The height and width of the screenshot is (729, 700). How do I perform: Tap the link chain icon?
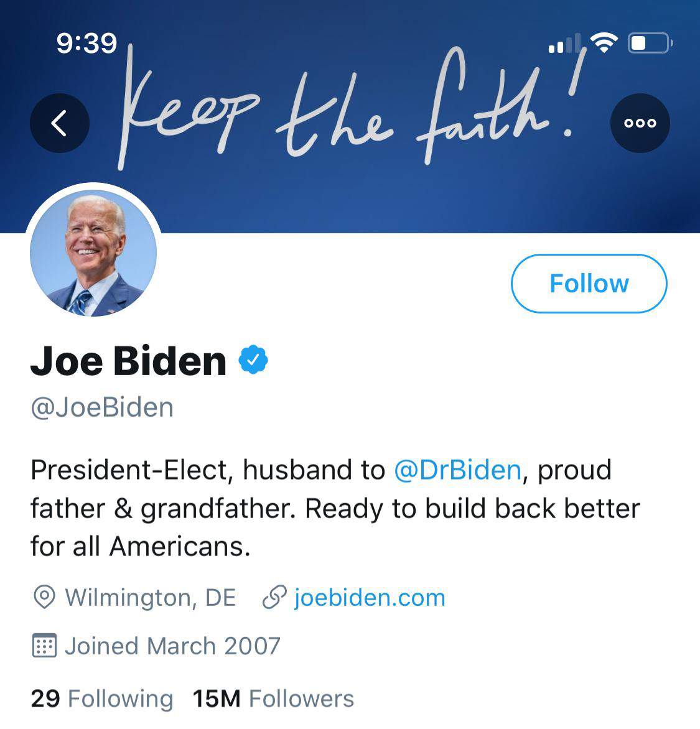click(274, 597)
